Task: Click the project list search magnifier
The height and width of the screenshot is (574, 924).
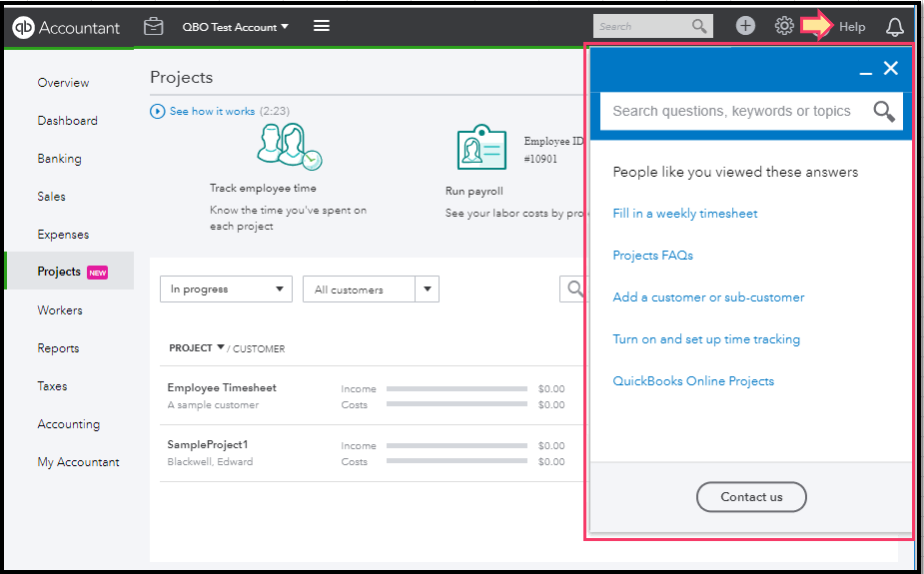Action: (x=575, y=288)
